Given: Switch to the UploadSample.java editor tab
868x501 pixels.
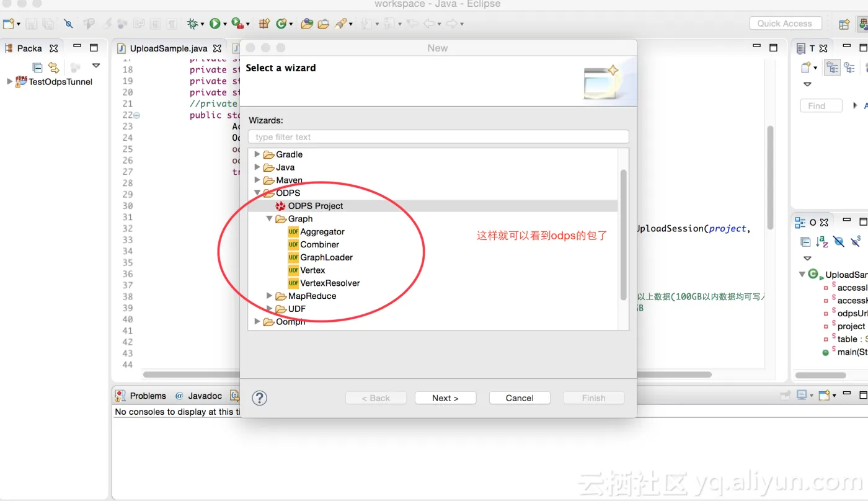Looking at the screenshot, I should (168, 48).
